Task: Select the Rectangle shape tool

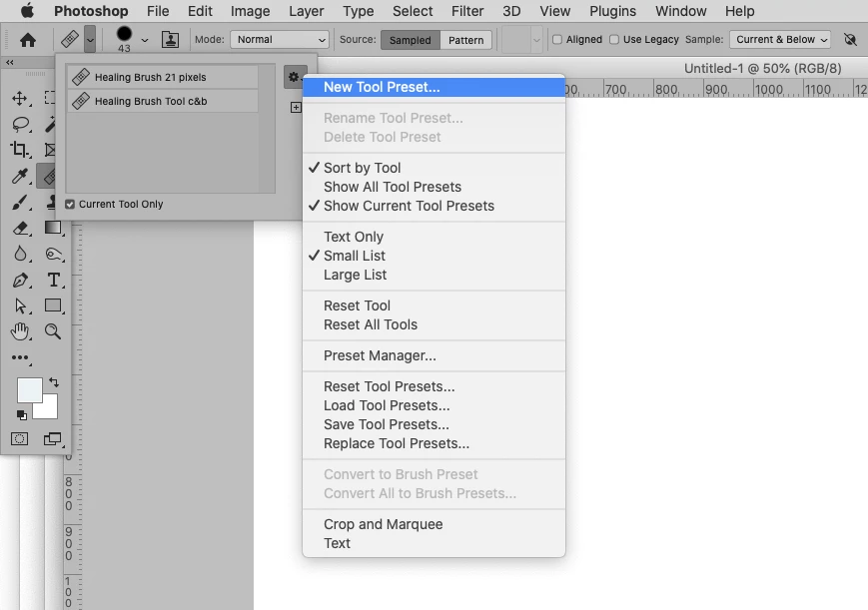Action: pos(53,305)
